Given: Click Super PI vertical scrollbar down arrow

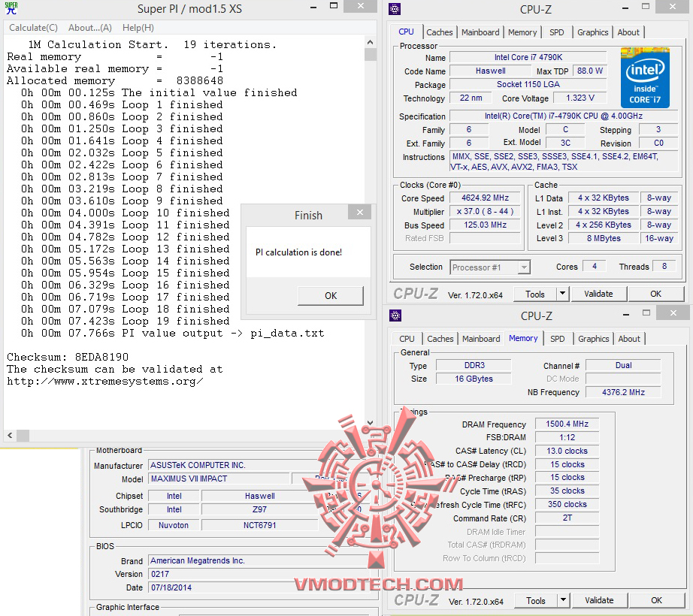Looking at the screenshot, I should (x=371, y=423).
